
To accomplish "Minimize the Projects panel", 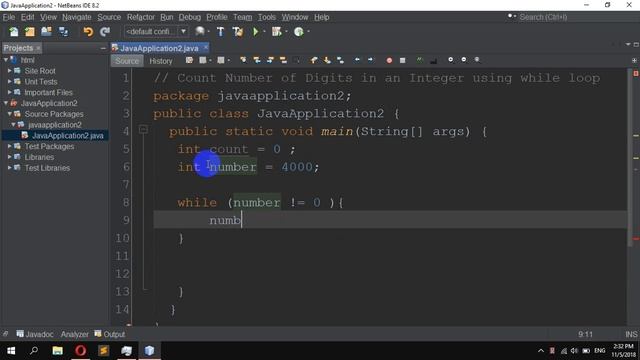I will pyautogui.click(x=103, y=48).
